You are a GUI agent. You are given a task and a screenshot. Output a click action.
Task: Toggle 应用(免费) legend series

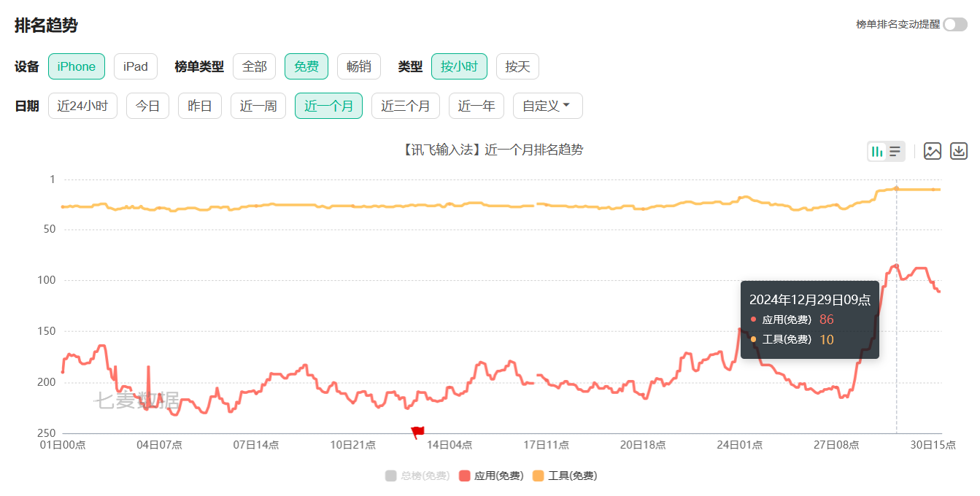491,476
